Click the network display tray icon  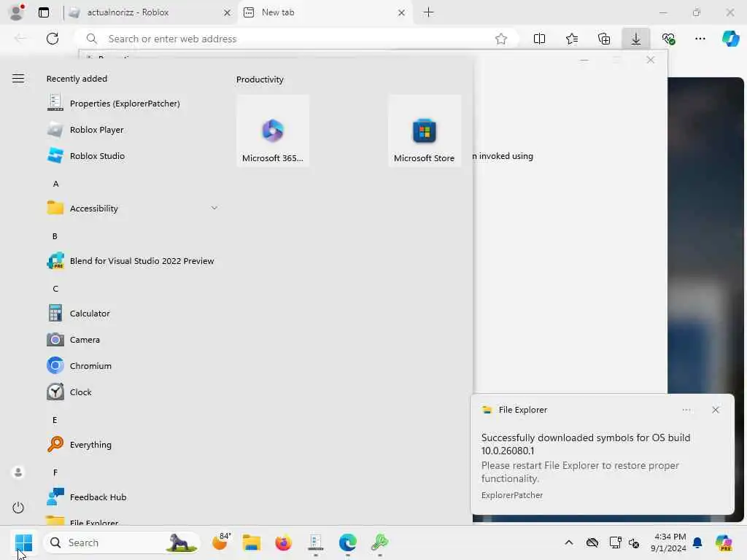tap(615, 542)
